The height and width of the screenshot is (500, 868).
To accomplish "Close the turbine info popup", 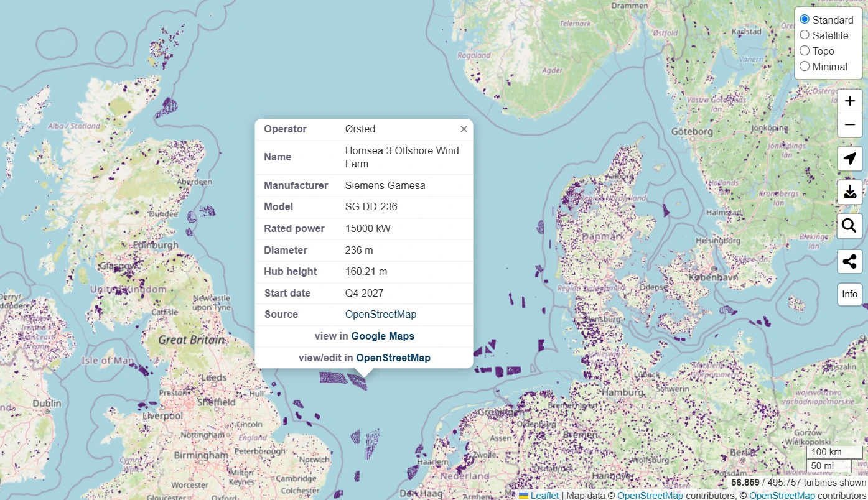I will [464, 129].
